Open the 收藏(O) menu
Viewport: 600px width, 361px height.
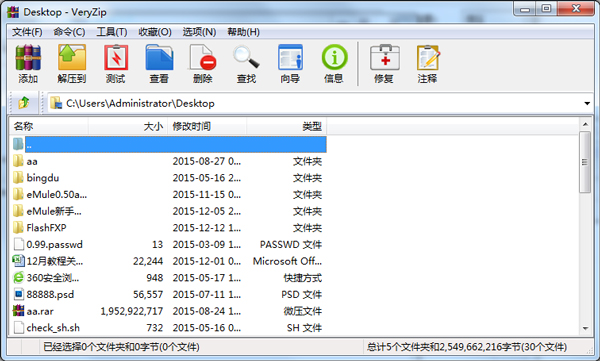155,32
